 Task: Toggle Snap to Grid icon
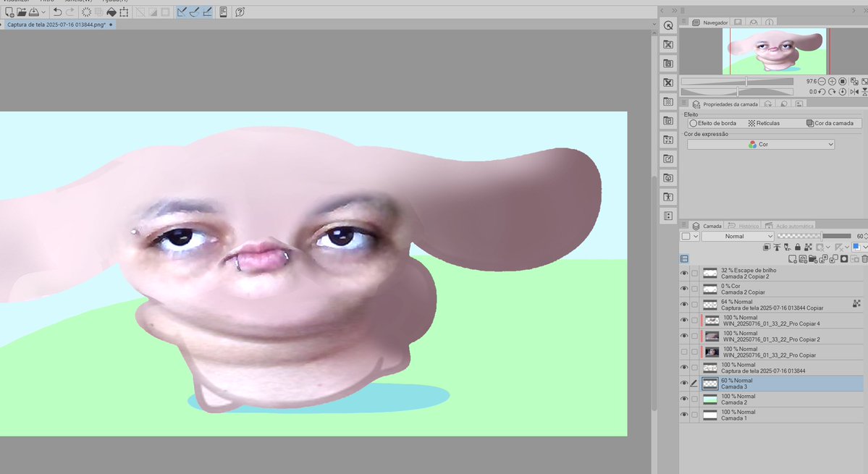point(207,12)
